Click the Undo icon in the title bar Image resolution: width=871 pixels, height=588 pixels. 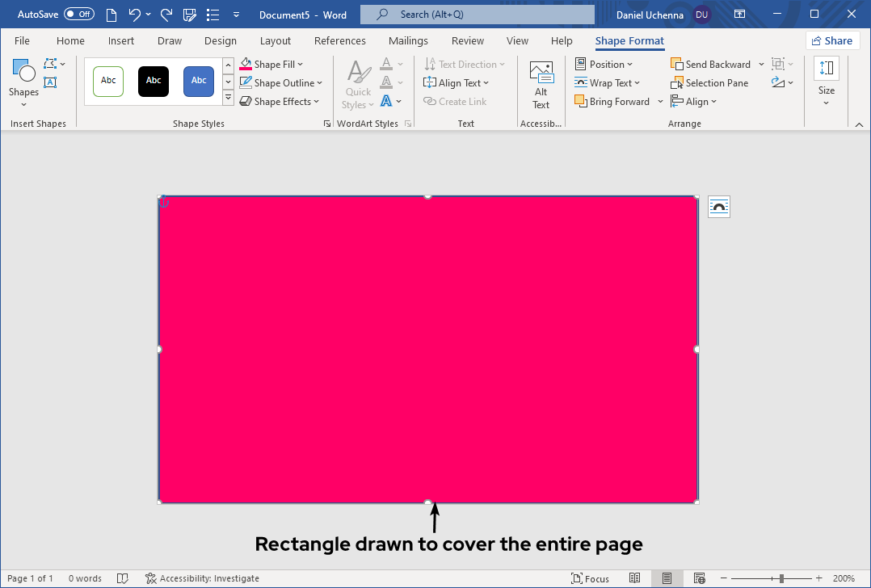coord(135,15)
